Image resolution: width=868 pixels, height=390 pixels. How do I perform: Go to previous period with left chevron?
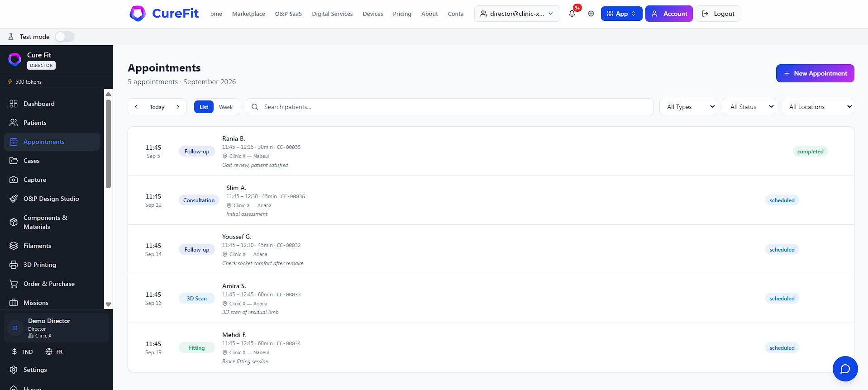tap(136, 107)
